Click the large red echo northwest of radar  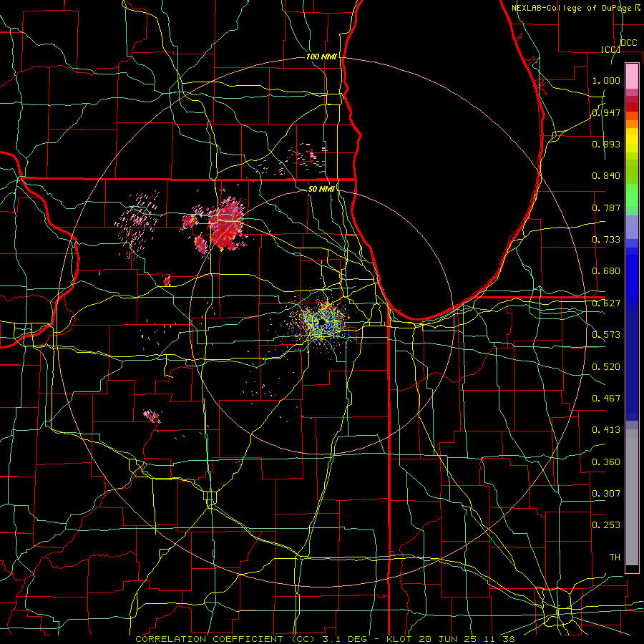click(226, 224)
